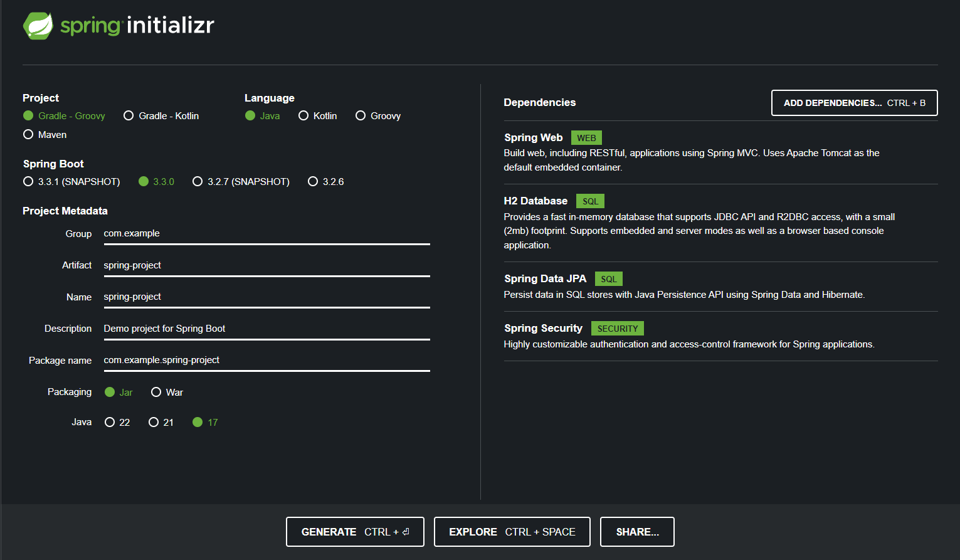Image resolution: width=960 pixels, height=560 pixels.
Task: Select Jar packaging option
Action: [x=119, y=393]
